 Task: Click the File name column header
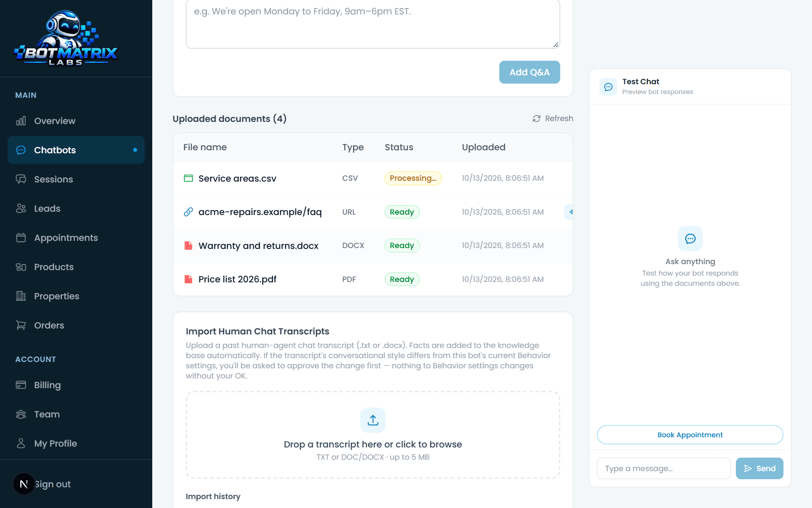pyautogui.click(x=205, y=147)
